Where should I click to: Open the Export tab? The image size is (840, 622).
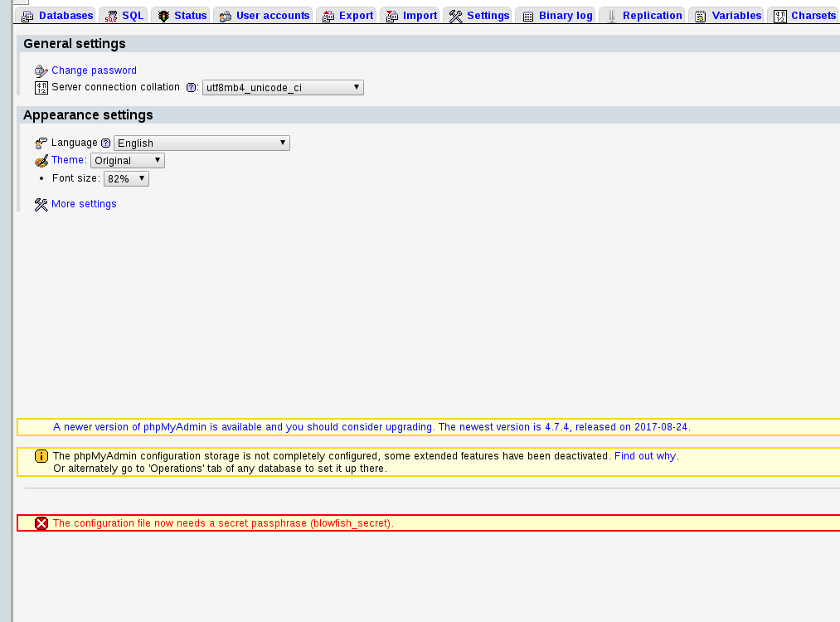coord(347,16)
